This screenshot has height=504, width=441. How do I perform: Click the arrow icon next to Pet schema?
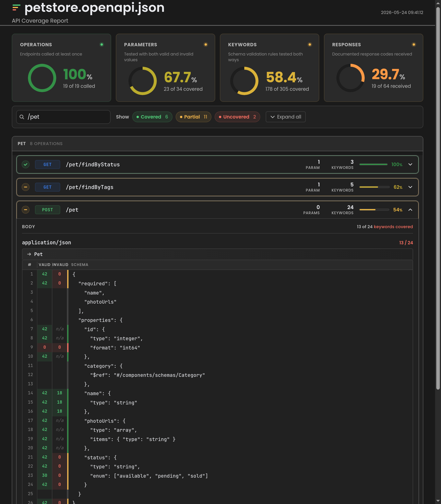(x=29, y=254)
